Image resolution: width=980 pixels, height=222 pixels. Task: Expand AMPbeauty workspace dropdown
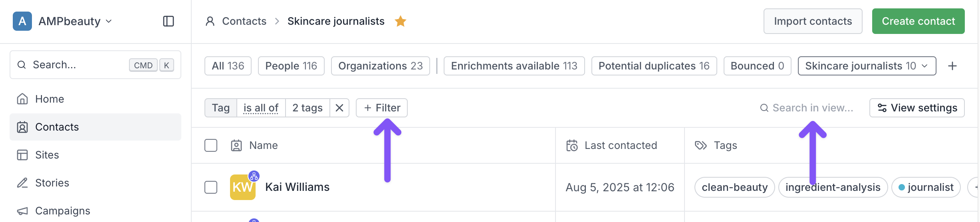point(109,21)
